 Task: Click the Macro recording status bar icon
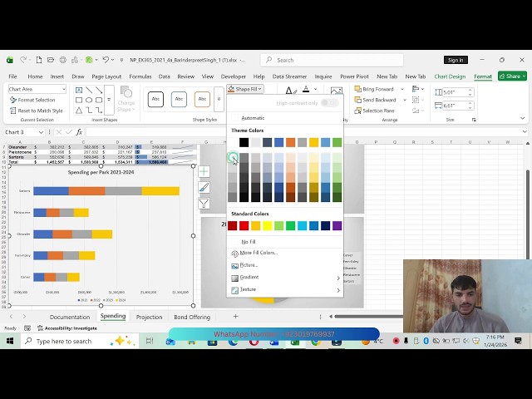coord(27,328)
